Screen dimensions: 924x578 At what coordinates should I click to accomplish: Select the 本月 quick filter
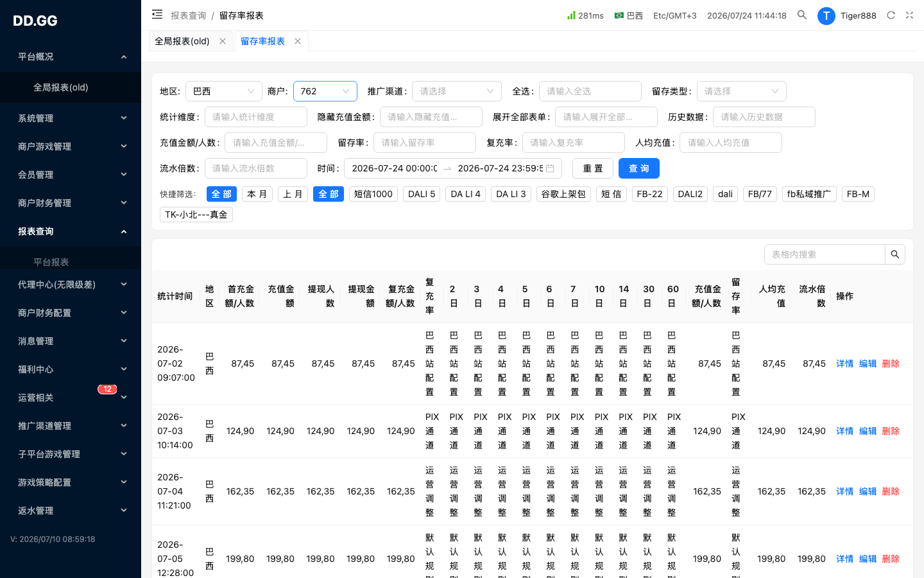pos(257,194)
